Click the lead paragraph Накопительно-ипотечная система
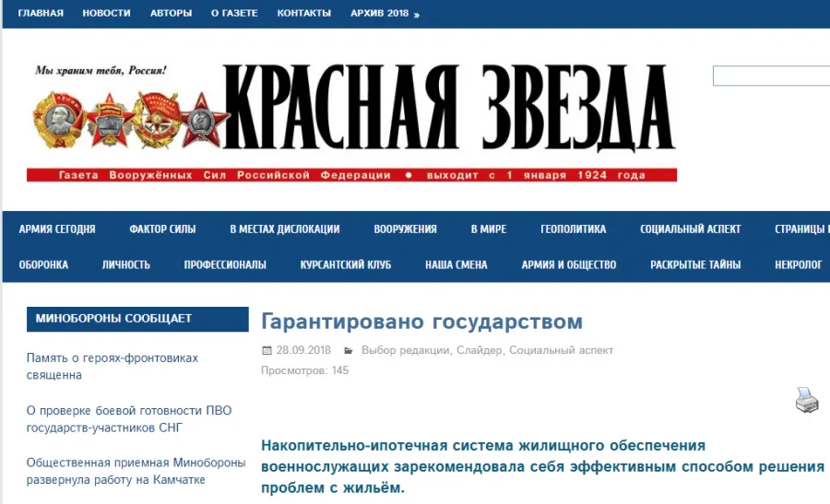Image resolution: width=830 pixels, height=504 pixels. 542,467
